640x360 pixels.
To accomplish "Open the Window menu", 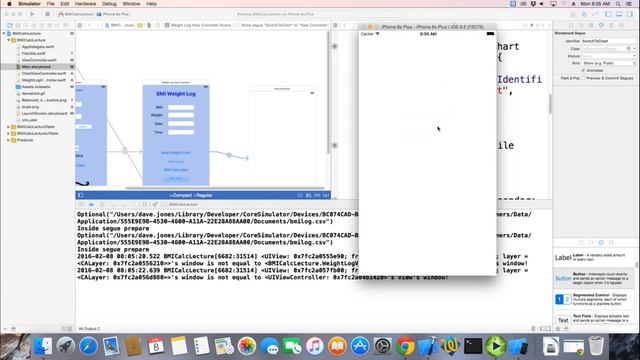I will point(131,4).
